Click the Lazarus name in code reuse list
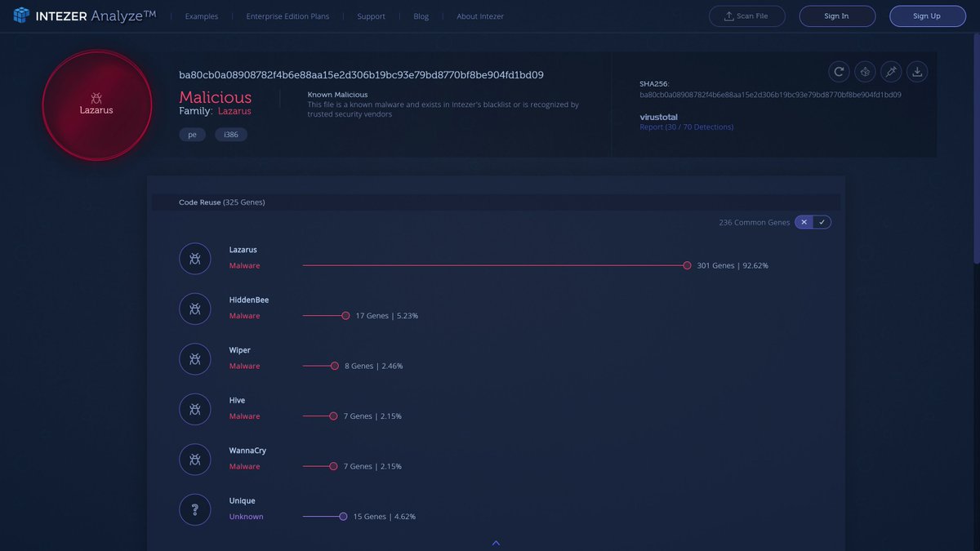 pyautogui.click(x=243, y=250)
